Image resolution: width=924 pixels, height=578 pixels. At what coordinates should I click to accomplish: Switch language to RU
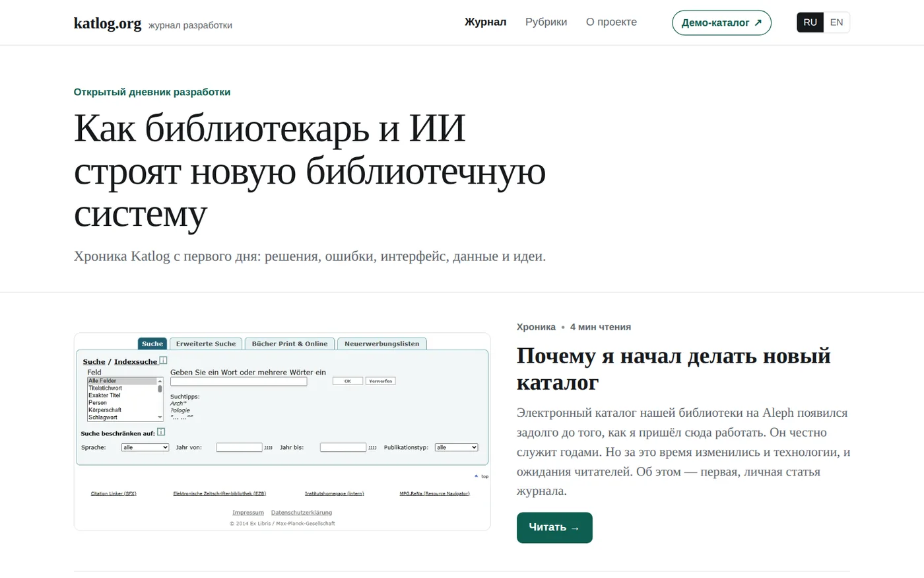click(810, 22)
